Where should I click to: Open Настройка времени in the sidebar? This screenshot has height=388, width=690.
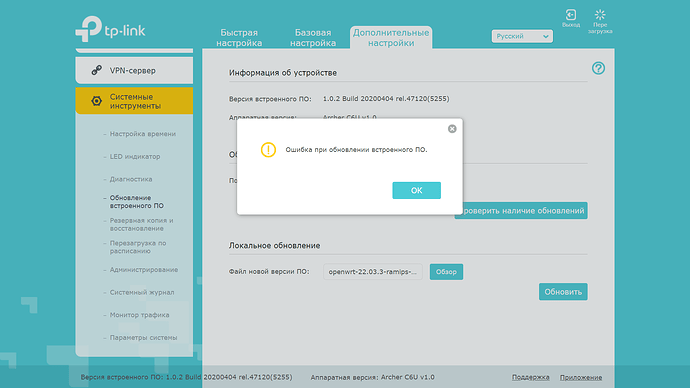[143, 134]
